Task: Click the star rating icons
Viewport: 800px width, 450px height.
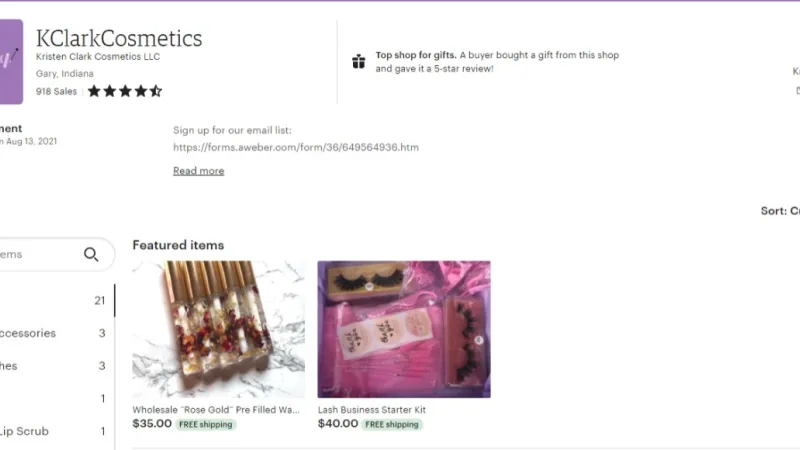Action: coord(125,91)
